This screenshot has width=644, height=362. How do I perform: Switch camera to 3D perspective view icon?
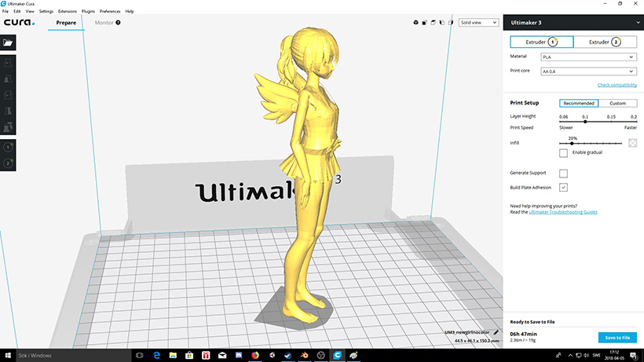[x=415, y=23]
